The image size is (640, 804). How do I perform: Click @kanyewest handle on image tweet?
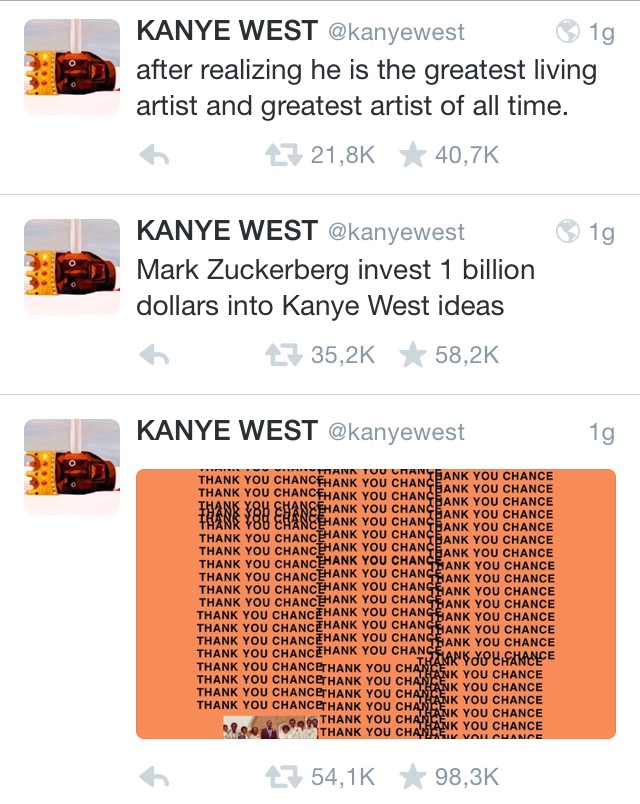coord(396,432)
